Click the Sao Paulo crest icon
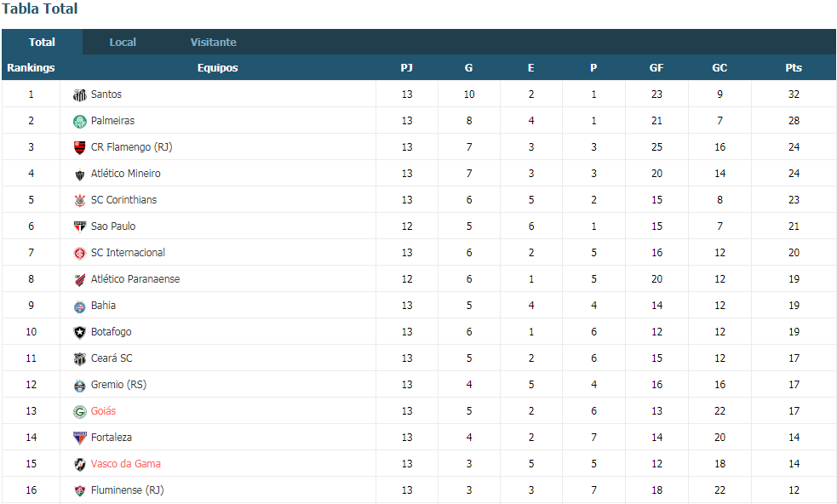Viewport: 837px width, 504px height. [x=79, y=227]
